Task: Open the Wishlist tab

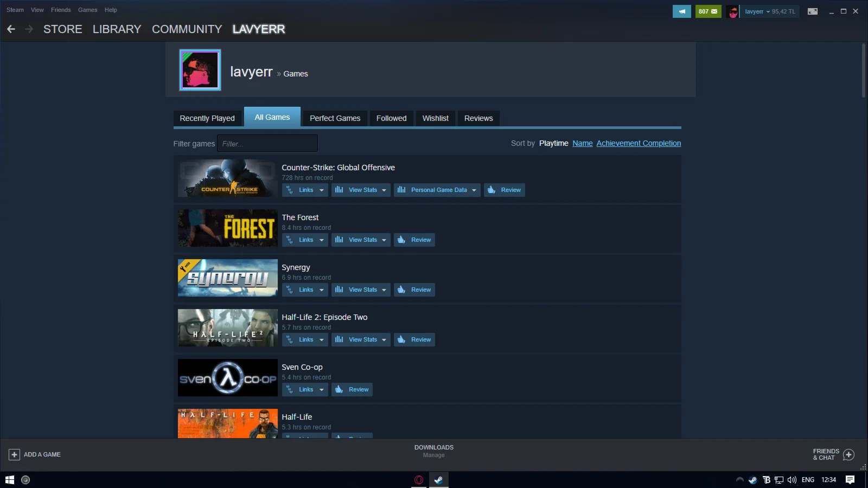Action: (x=436, y=118)
